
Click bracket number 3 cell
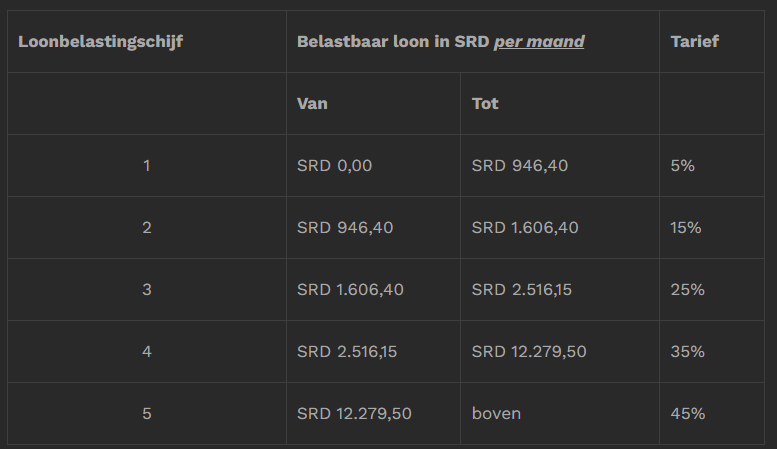[x=147, y=290]
